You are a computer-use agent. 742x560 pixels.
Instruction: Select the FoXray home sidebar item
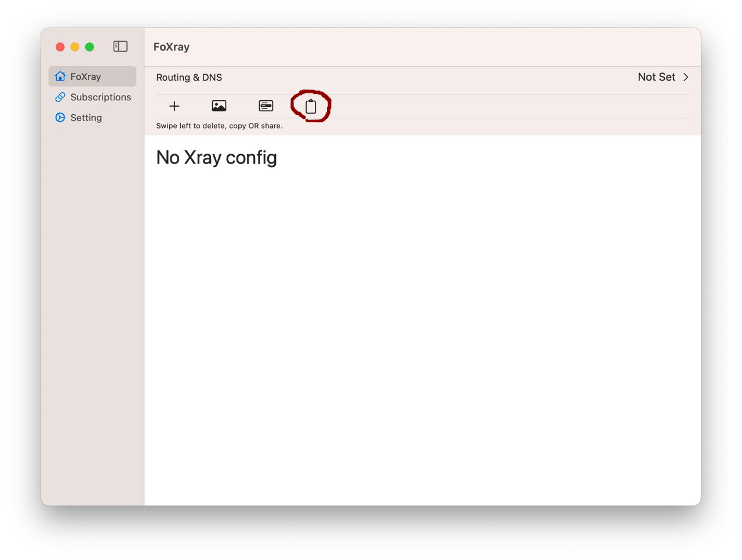pyautogui.click(x=93, y=77)
